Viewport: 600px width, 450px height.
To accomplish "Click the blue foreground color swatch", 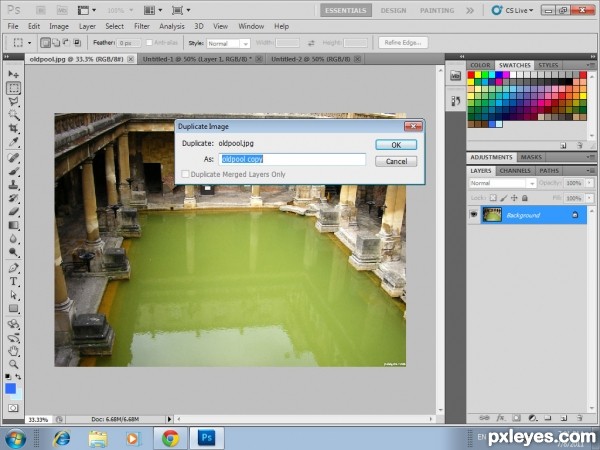I will coord(10,389).
